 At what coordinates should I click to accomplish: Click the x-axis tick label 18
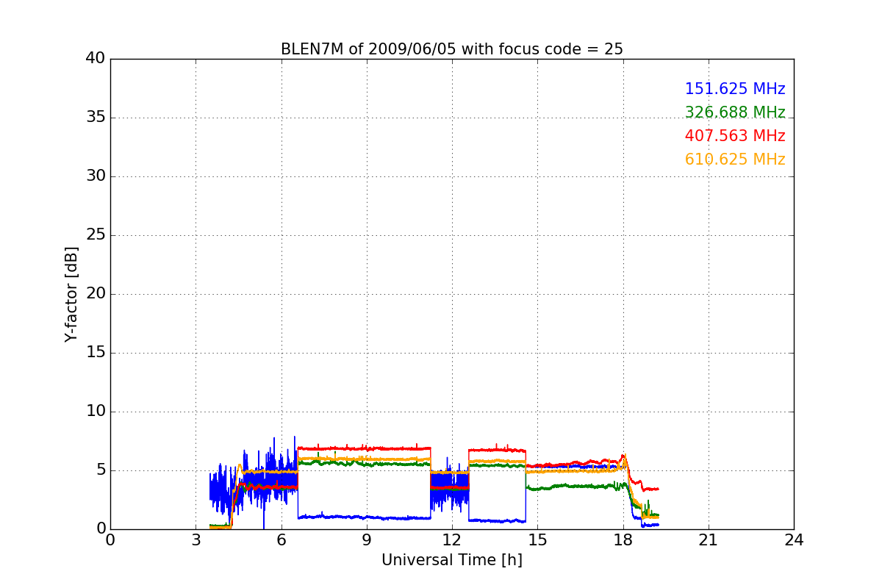[623, 540]
